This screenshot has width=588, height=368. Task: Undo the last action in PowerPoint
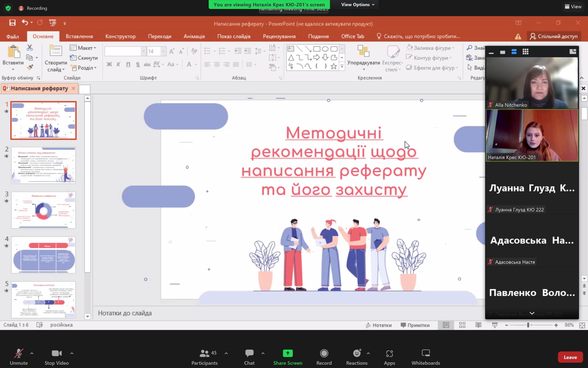pyautogui.click(x=25, y=23)
